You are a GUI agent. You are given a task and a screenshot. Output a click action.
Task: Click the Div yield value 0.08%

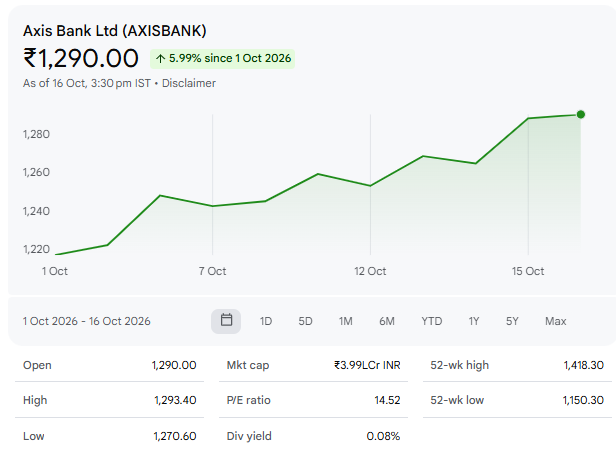pyautogui.click(x=383, y=436)
